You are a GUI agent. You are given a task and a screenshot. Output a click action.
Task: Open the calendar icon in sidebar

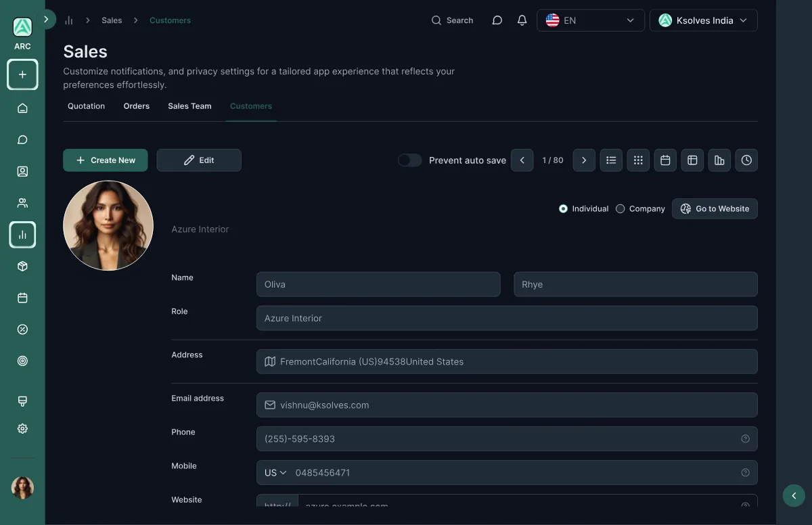pos(22,298)
